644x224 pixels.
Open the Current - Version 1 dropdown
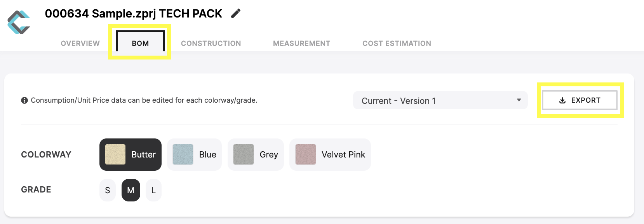point(440,100)
